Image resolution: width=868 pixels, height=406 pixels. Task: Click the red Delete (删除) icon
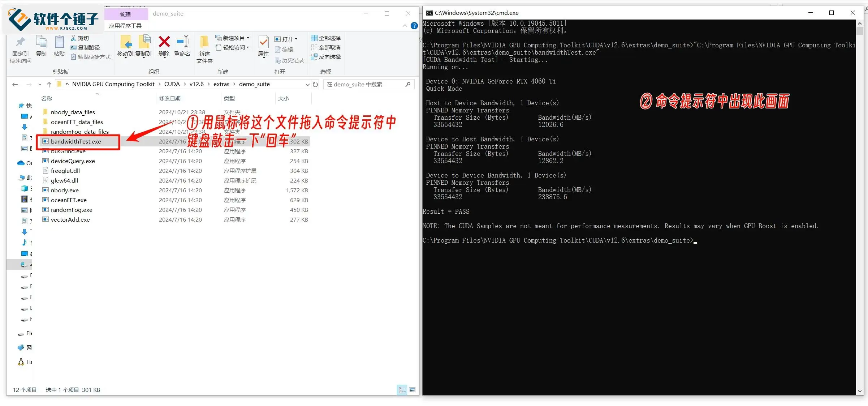pyautogui.click(x=164, y=42)
